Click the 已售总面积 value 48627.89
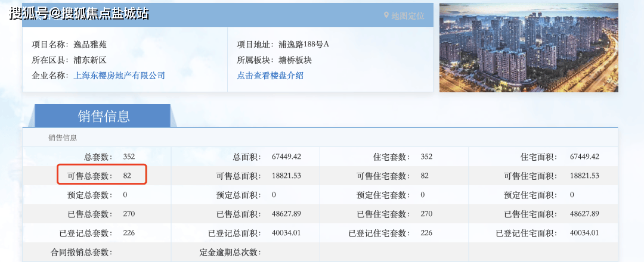Image resolution: width=644 pixels, height=262 pixels. pos(286,214)
